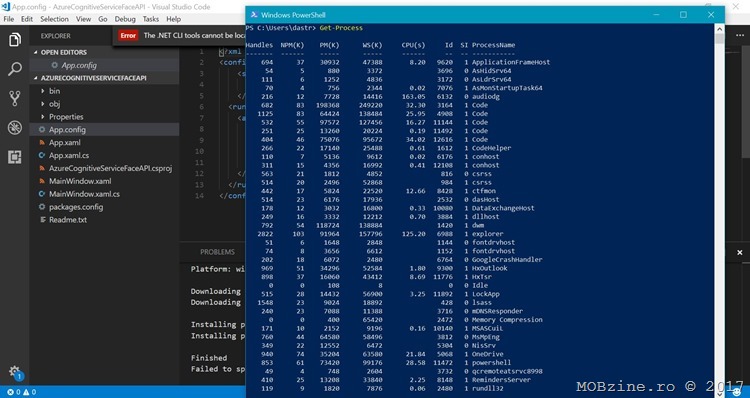Open packages.config file
Viewport: 750px width, 398px height.
(x=104, y=207)
